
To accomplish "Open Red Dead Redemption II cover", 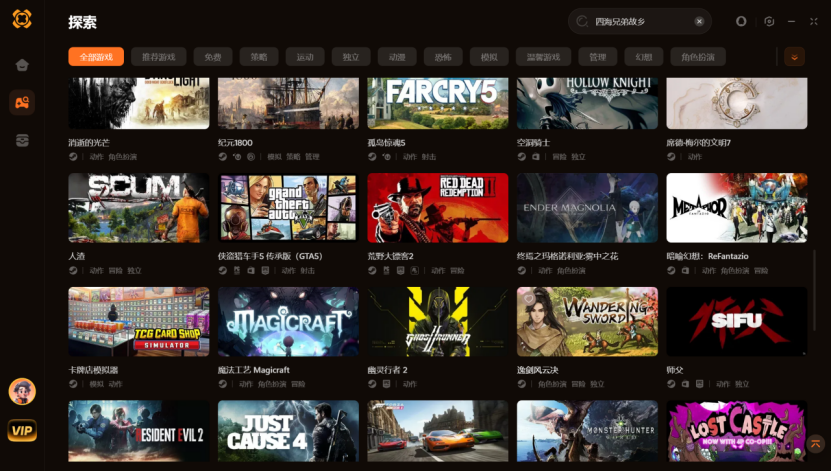I will pos(438,208).
